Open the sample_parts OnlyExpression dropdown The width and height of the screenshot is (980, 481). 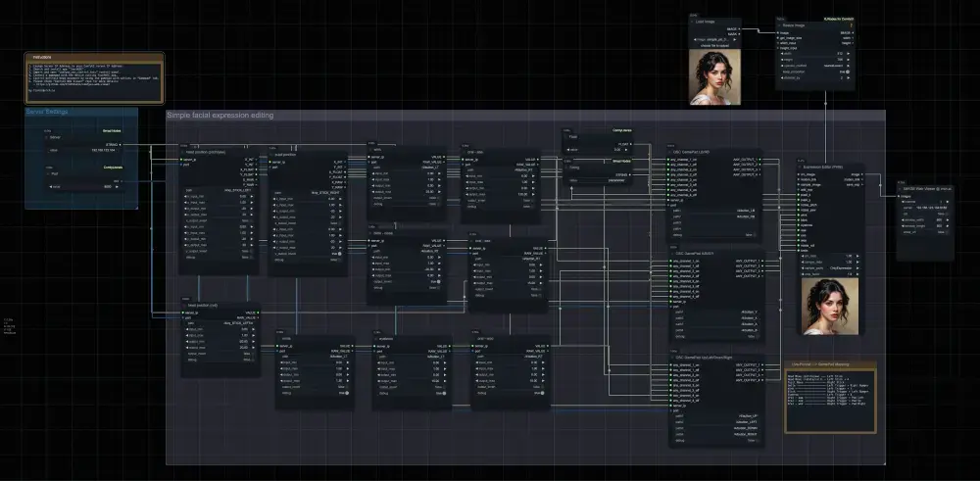(831, 268)
